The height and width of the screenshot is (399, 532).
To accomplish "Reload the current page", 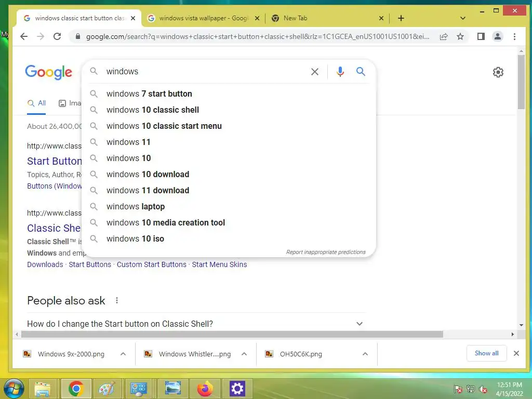I will click(57, 36).
